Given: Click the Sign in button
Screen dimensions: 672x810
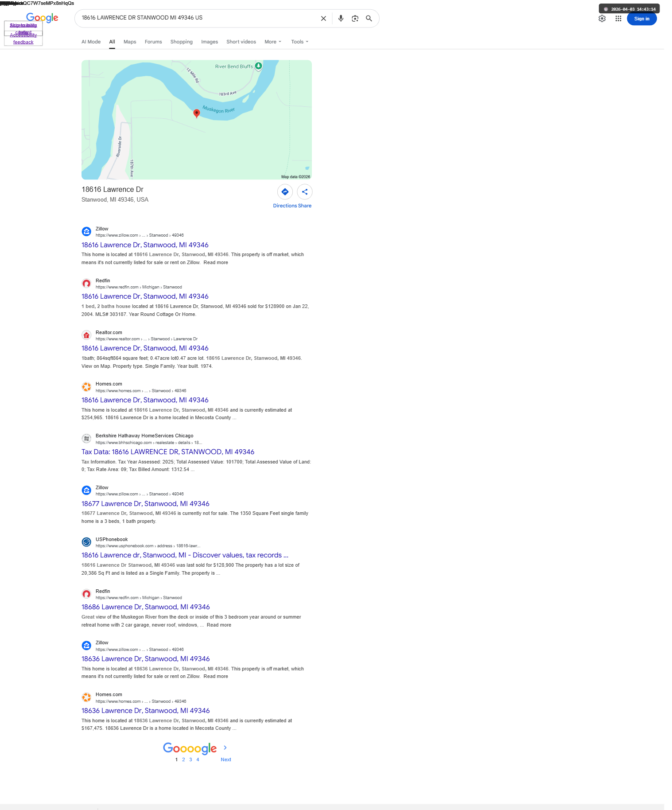Looking at the screenshot, I should click(641, 19).
